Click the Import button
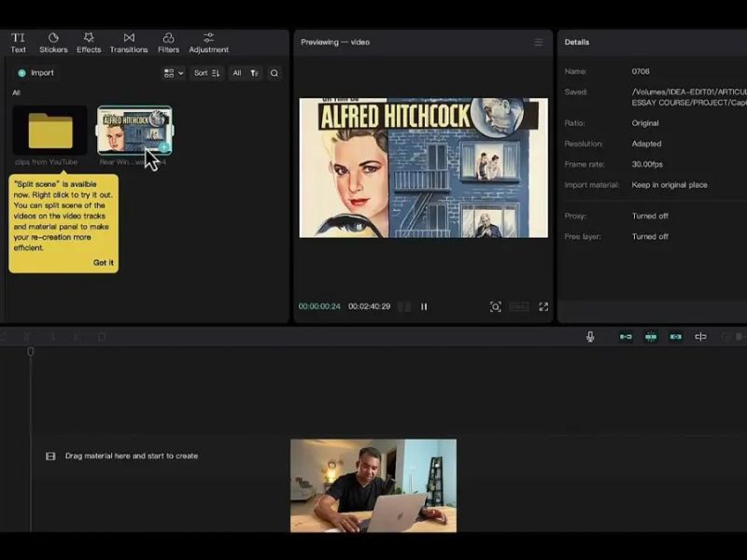 tap(35, 73)
